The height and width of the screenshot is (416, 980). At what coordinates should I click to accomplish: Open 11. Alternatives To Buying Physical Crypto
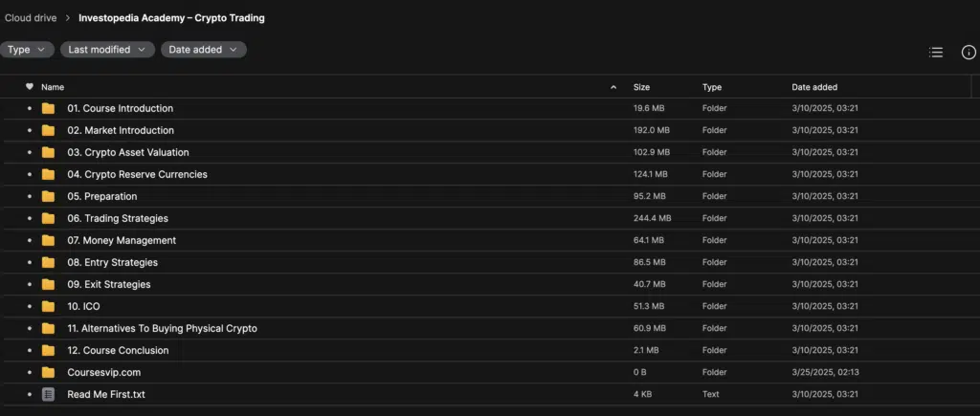click(163, 328)
